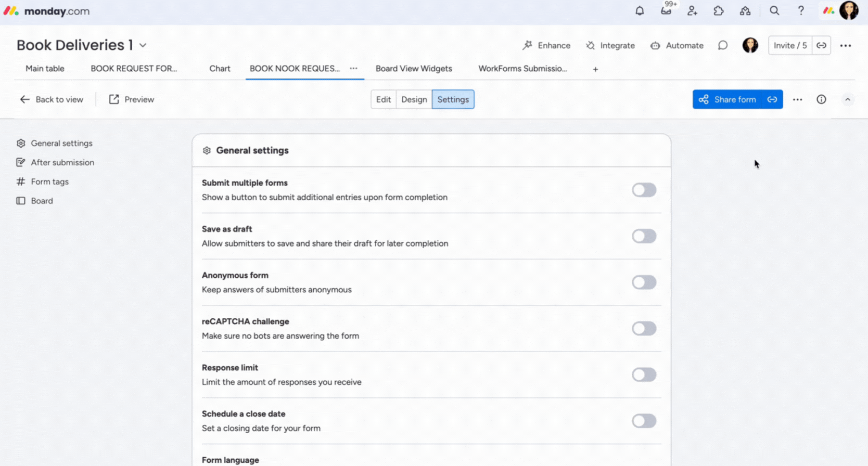Switch to form Design mode
This screenshot has height=466, width=868.
pyautogui.click(x=414, y=99)
